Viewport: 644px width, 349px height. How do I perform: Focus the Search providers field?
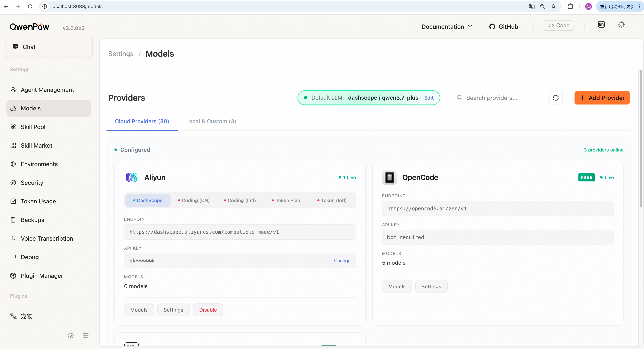[x=498, y=98]
